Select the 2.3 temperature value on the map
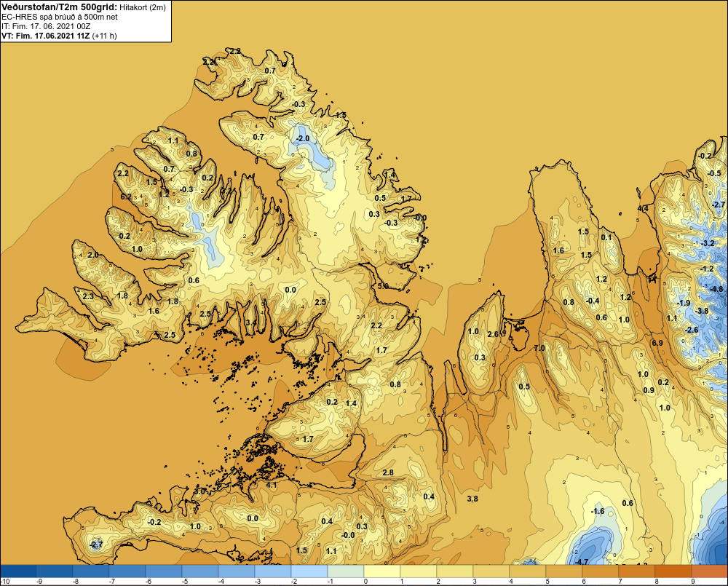The image size is (728, 586). (88, 296)
